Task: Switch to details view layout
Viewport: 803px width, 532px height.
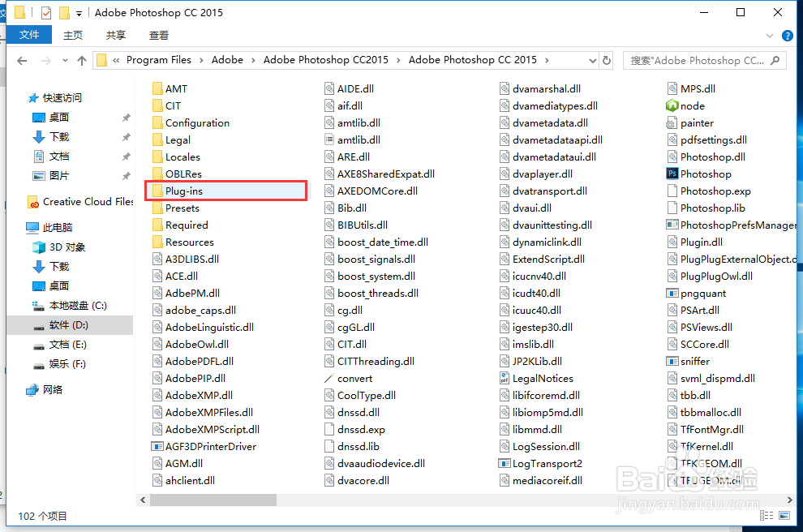Action: point(766,516)
